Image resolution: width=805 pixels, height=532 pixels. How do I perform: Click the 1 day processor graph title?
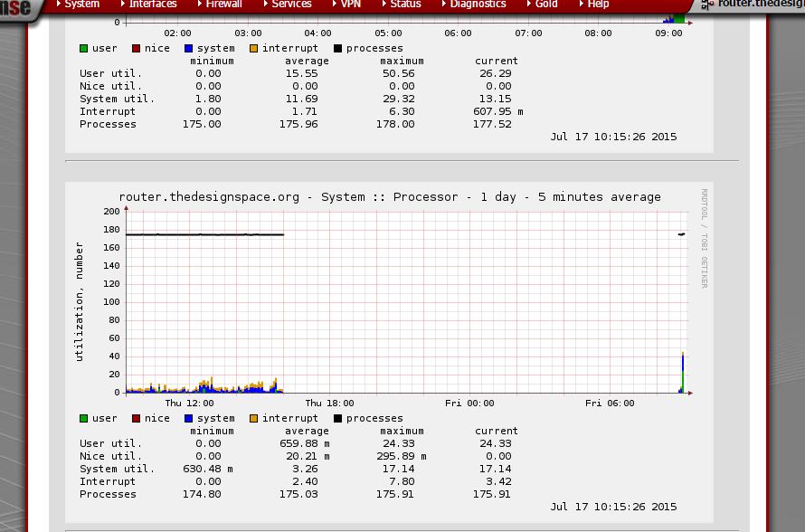(x=390, y=196)
